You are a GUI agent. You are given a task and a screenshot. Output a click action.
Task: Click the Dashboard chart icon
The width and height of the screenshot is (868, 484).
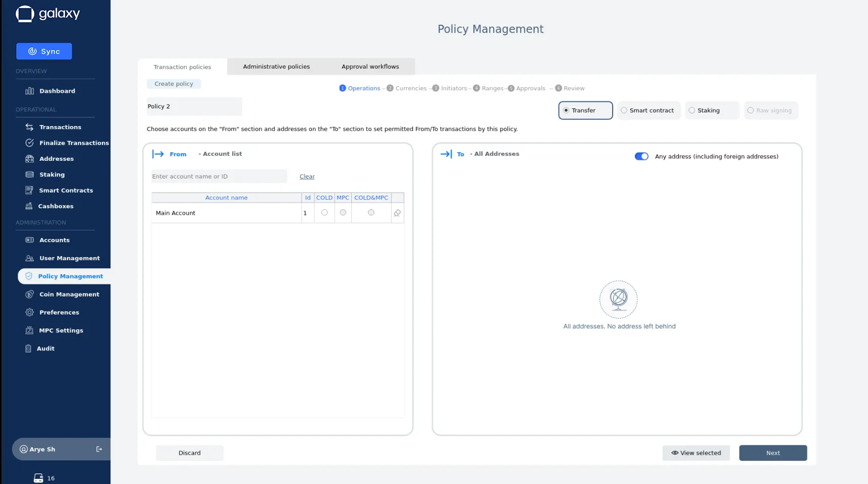(x=30, y=91)
